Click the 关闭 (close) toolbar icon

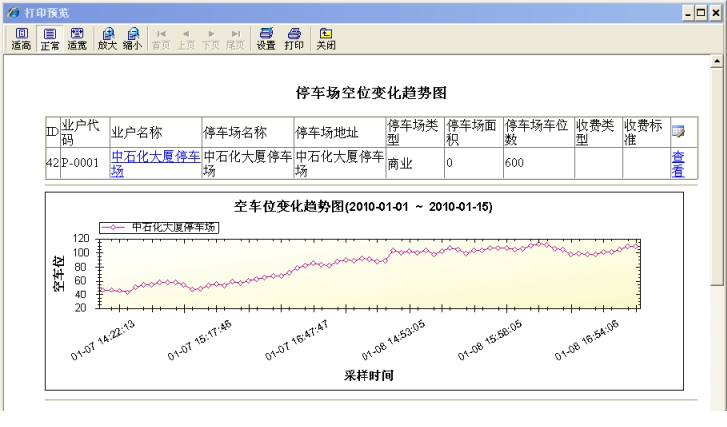pyautogui.click(x=325, y=38)
